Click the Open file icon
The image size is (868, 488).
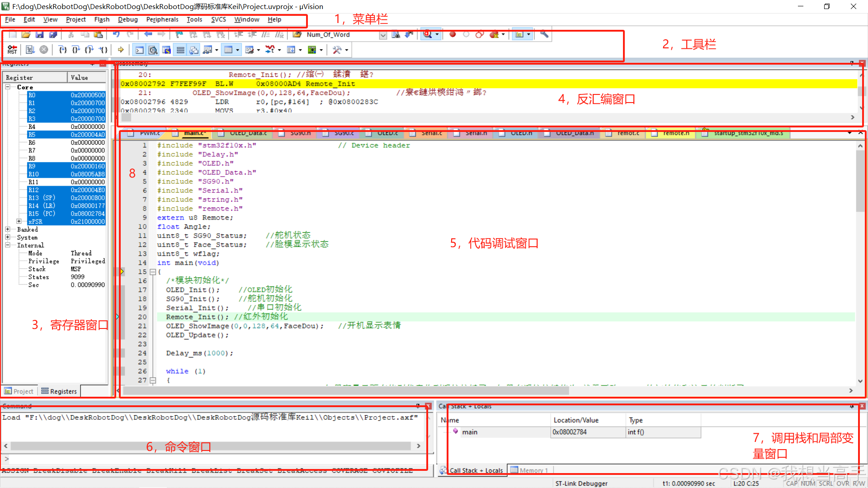point(26,34)
